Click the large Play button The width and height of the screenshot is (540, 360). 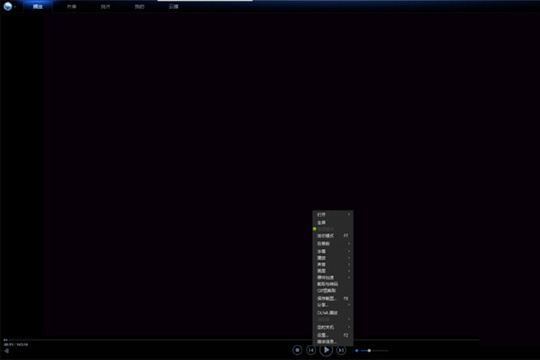326,350
